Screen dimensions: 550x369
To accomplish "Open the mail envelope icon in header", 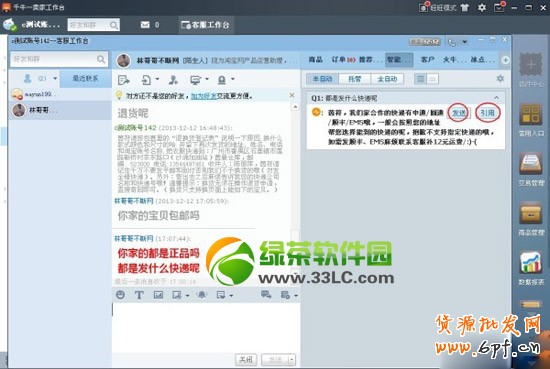I will pyautogui.click(x=145, y=25).
